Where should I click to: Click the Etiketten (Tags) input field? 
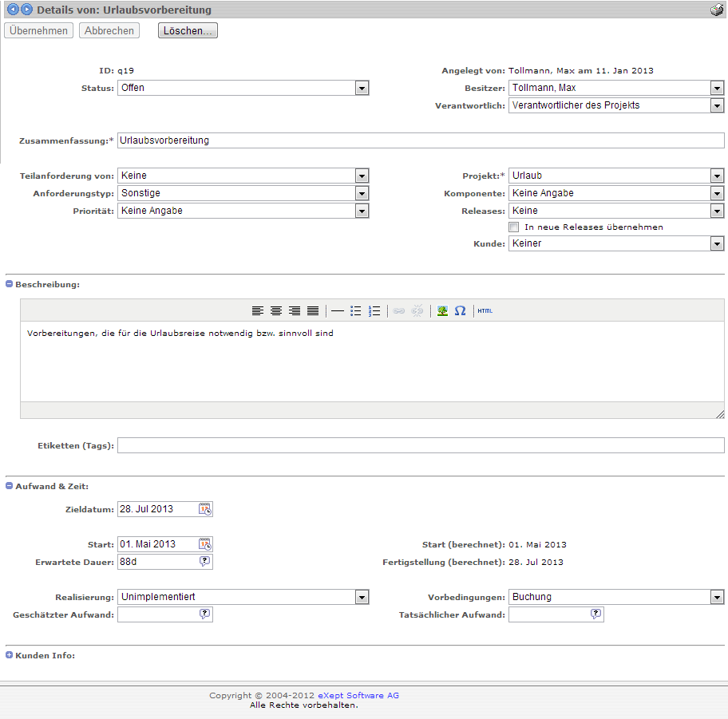421,445
